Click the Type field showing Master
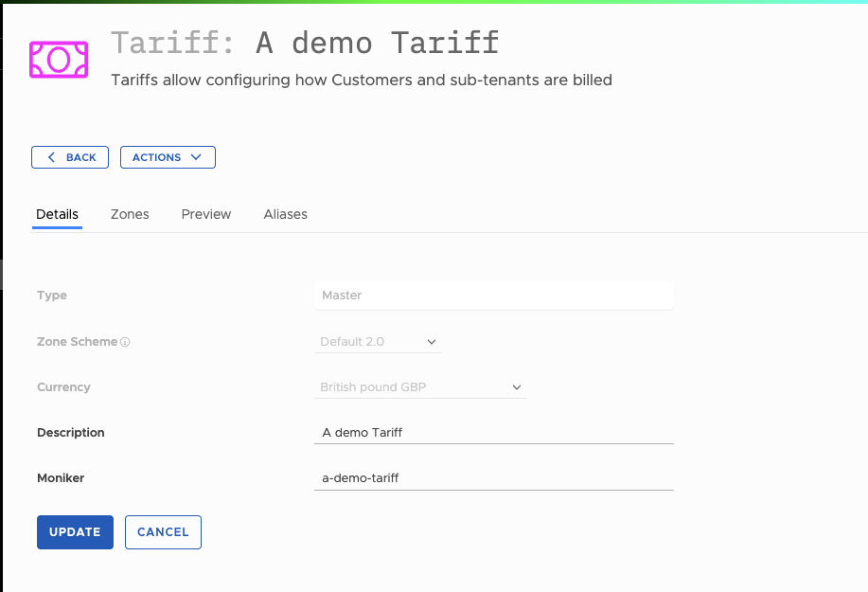Screen dimensions: 868x592 (494, 296)
